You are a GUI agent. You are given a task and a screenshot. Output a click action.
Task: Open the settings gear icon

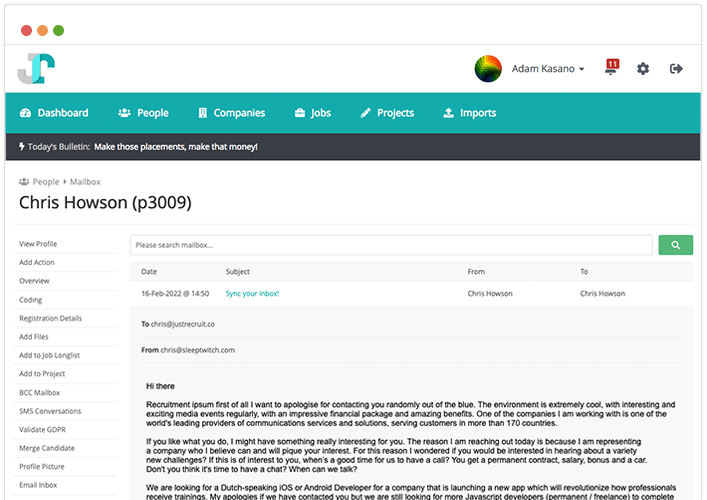click(643, 69)
